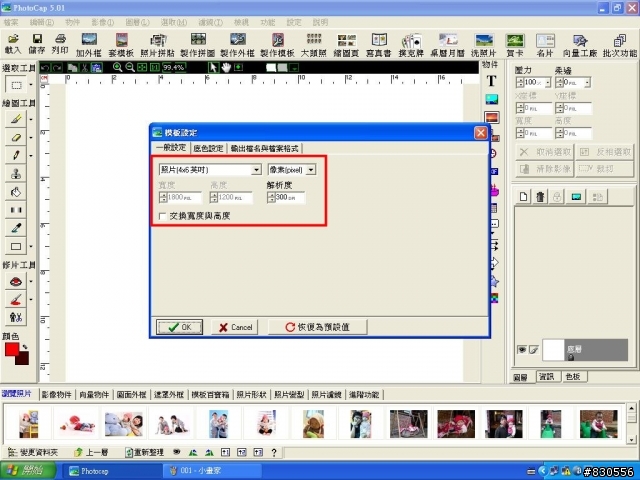This screenshot has width=640, height=480.
Task: Click the zoom in magnifier icon
Action: click(x=118, y=67)
